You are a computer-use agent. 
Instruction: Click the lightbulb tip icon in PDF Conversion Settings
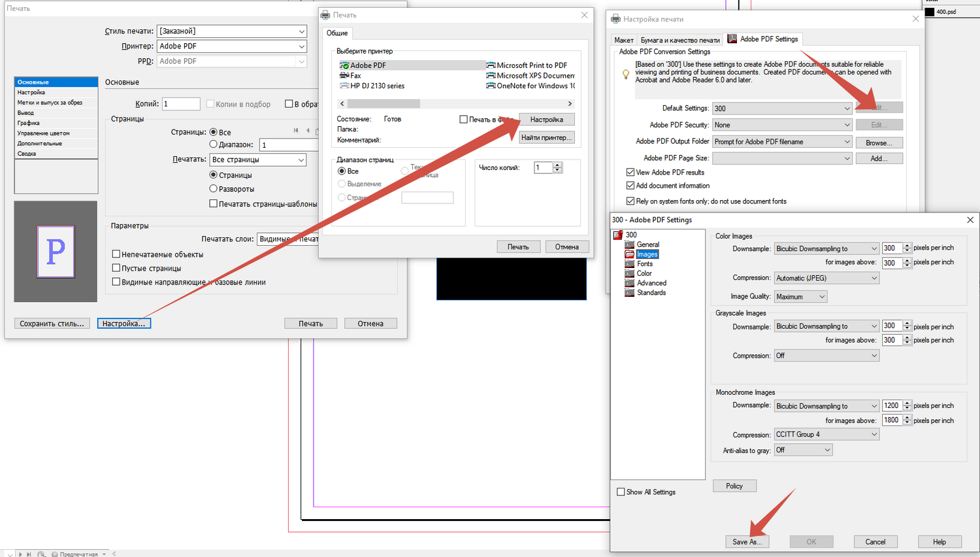[x=626, y=74]
